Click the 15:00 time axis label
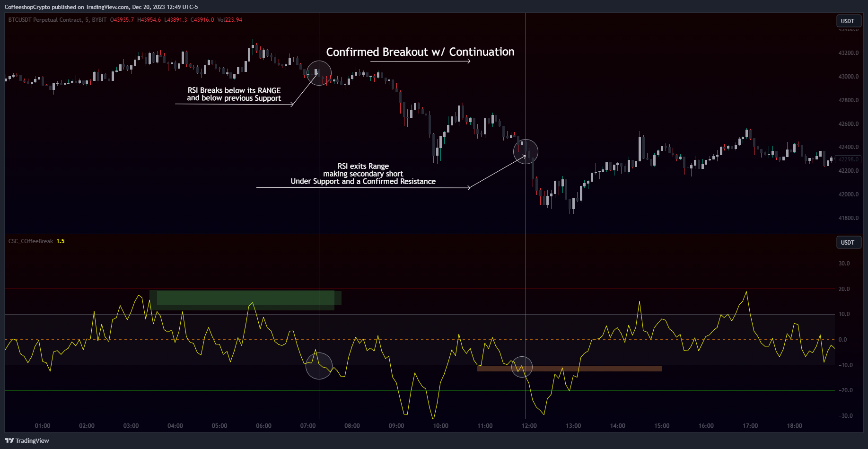Image resolution: width=868 pixels, height=449 pixels. pyautogui.click(x=662, y=426)
